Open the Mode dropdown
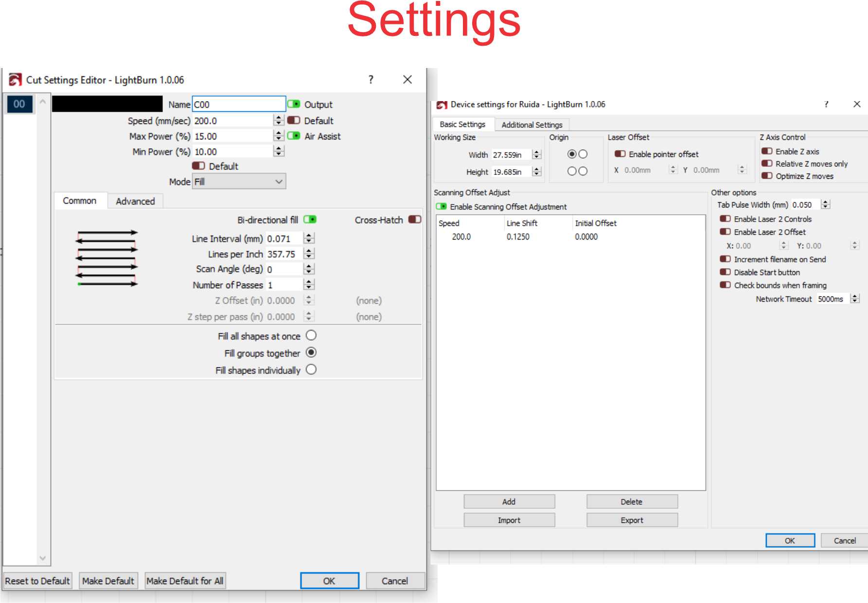The width and height of the screenshot is (868, 603). (x=278, y=181)
